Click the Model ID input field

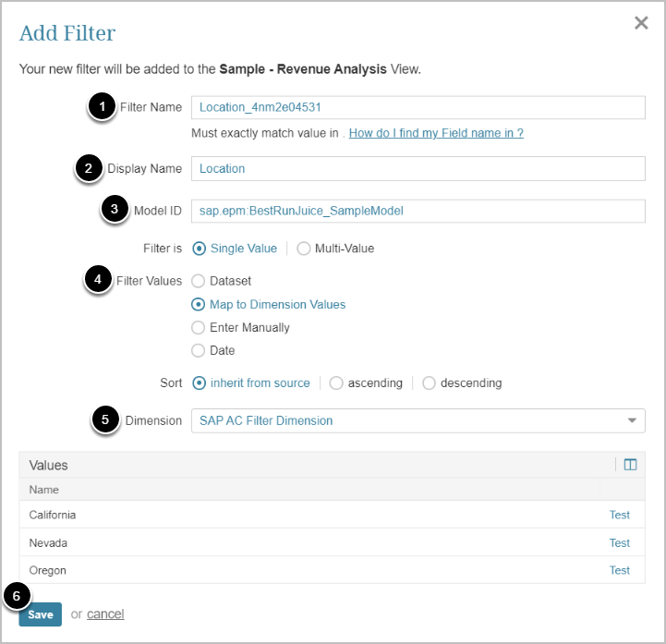pos(418,211)
